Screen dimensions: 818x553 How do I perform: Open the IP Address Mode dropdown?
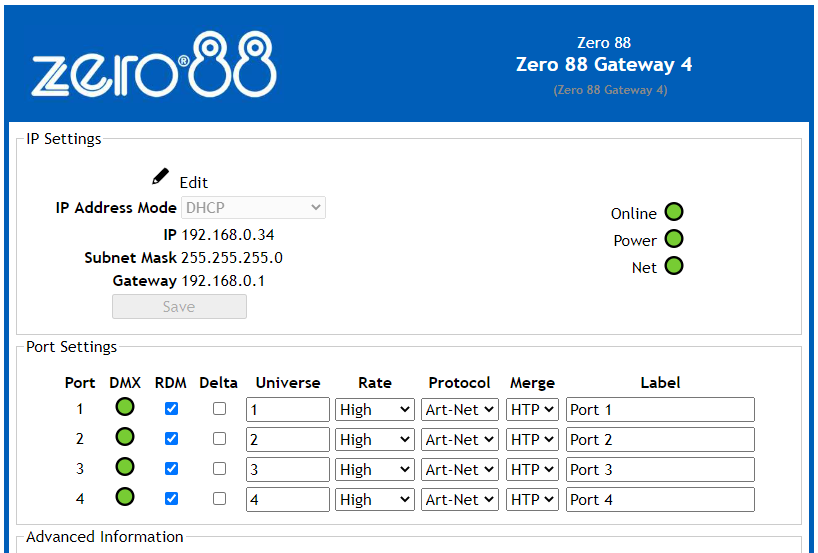click(253, 208)
